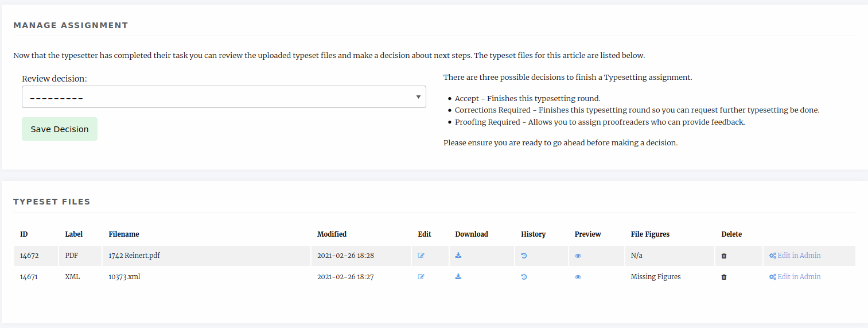
Task: Open Edit in Admin for PDF row
Action: point(795,256)
